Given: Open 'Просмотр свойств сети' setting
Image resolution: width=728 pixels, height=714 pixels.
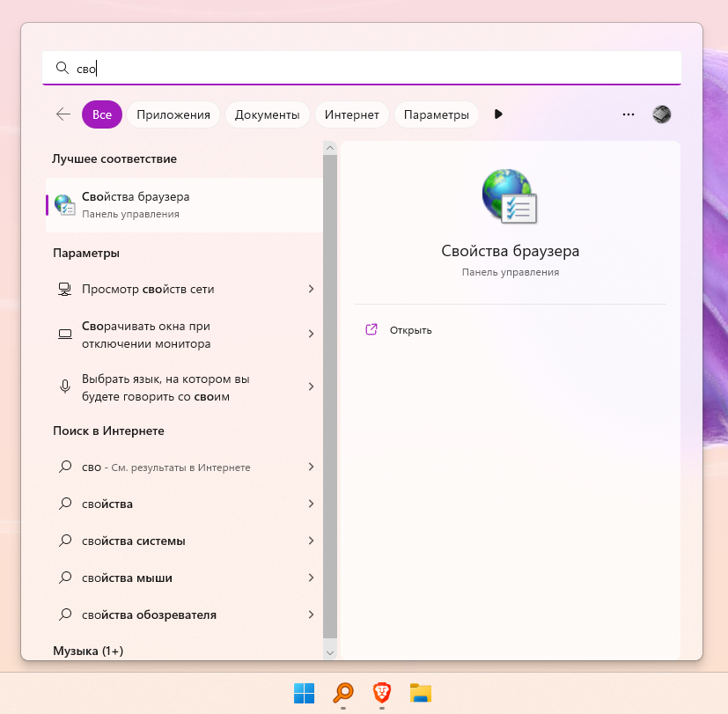Looking at the screenshot, I should pos(184,290).
